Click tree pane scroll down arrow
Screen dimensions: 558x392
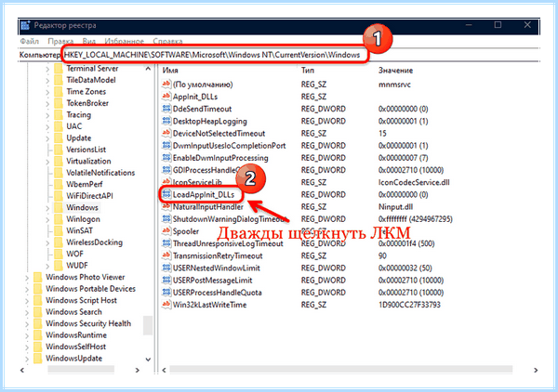click(x=148, y=359)
